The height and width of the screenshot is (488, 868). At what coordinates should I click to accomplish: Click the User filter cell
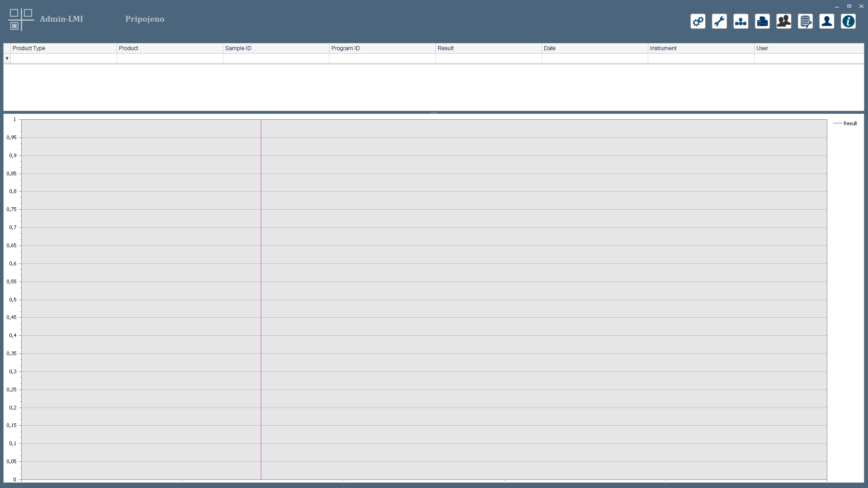(x=808, y=59)
